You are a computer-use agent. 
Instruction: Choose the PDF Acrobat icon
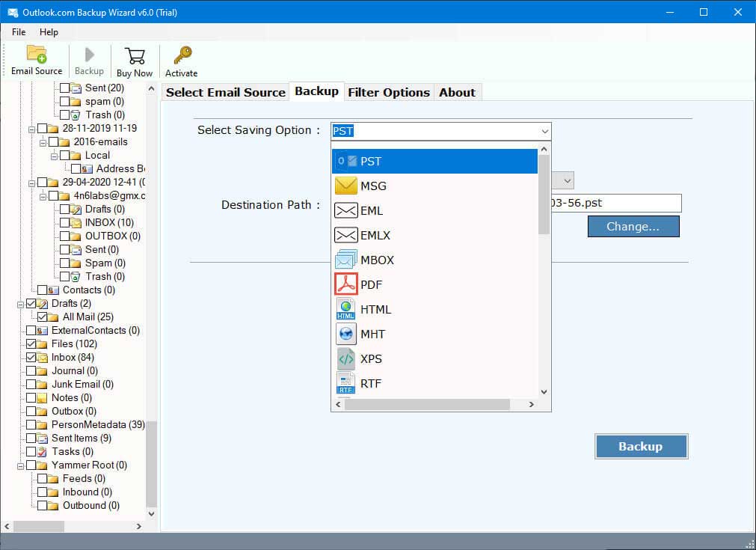(345, 284)
